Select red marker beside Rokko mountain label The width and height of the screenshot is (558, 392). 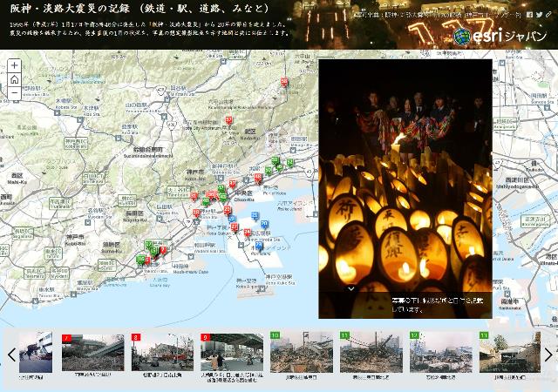(x=228, y=120)
